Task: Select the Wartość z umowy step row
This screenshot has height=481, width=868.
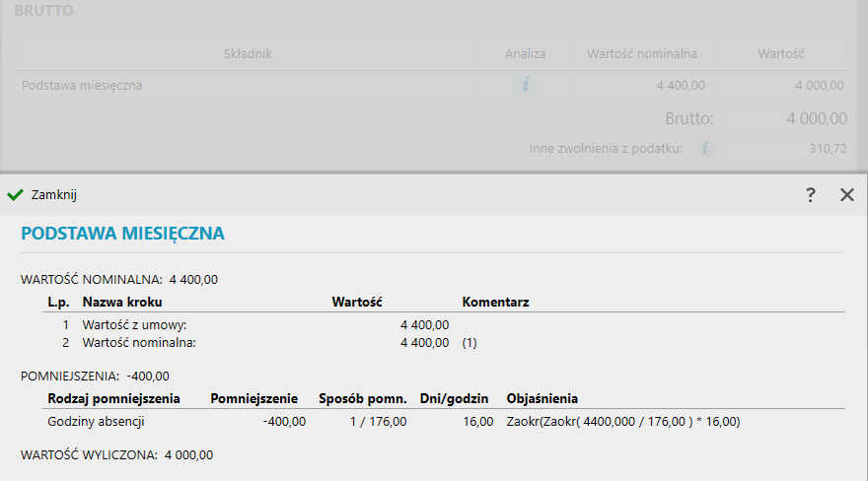Action: click(x=134, y=324)
